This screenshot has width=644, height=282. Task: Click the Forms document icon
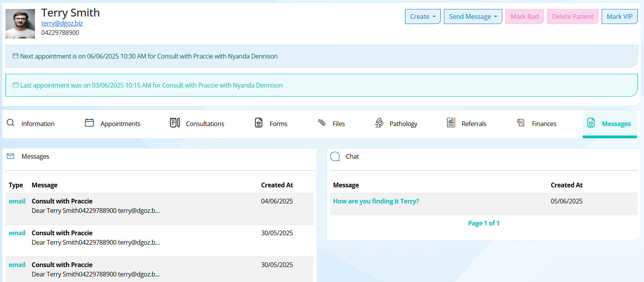point(259,123)
